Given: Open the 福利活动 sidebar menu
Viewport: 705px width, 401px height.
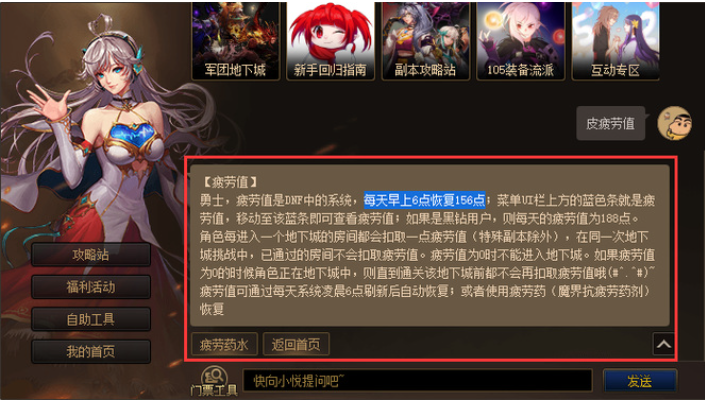Looking at the screenshot, I should 91,287.
